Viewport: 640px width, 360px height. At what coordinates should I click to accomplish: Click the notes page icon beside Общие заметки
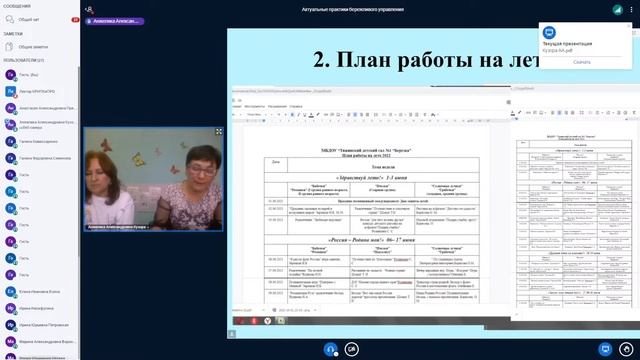point(9,47)
